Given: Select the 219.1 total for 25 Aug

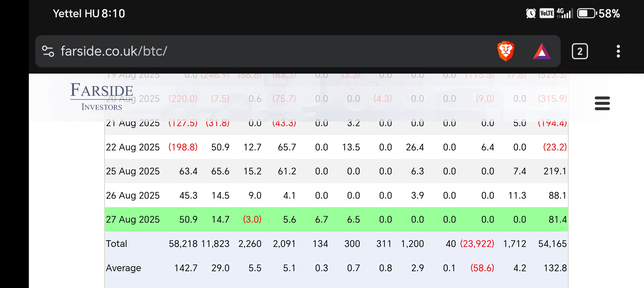Looking at the screenshot, I should [x=555, y=171].
